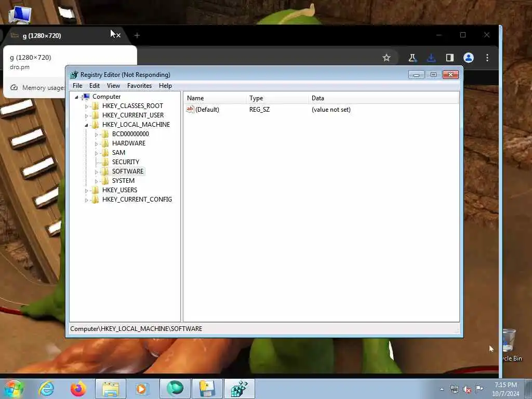Open Action Center flag icon
Viewport: 532px width, 399px height.
coord(479,389)
